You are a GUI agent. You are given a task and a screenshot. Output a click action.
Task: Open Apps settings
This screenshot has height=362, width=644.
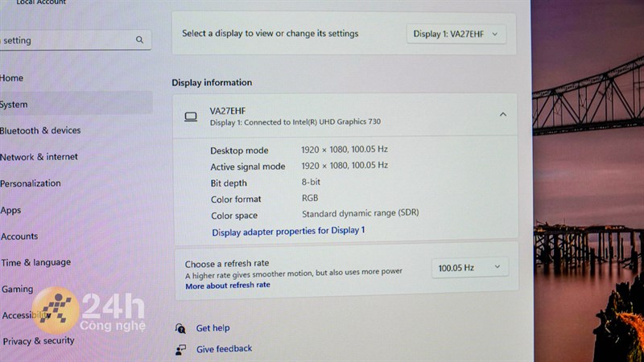(10, 210)
